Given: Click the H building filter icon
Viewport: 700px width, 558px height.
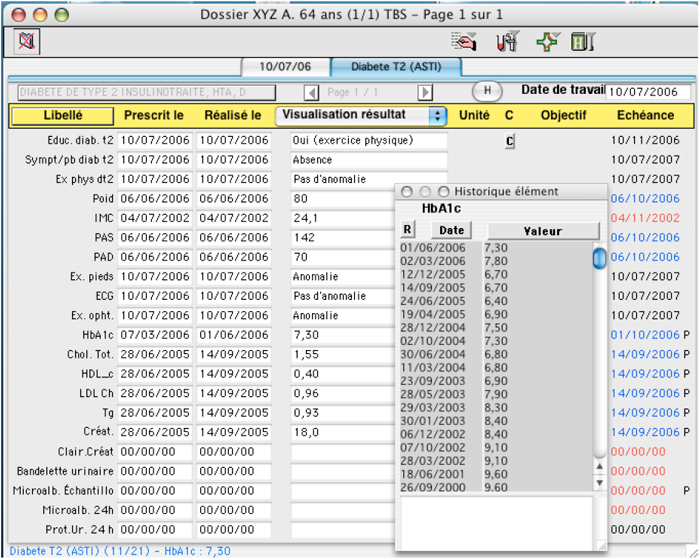Looking at the screenshot, I should coord(583,42).
